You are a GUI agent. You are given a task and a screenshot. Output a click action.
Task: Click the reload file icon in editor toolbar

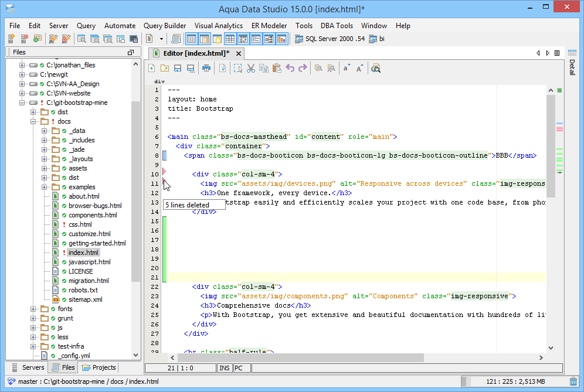[x=222, y=68]
